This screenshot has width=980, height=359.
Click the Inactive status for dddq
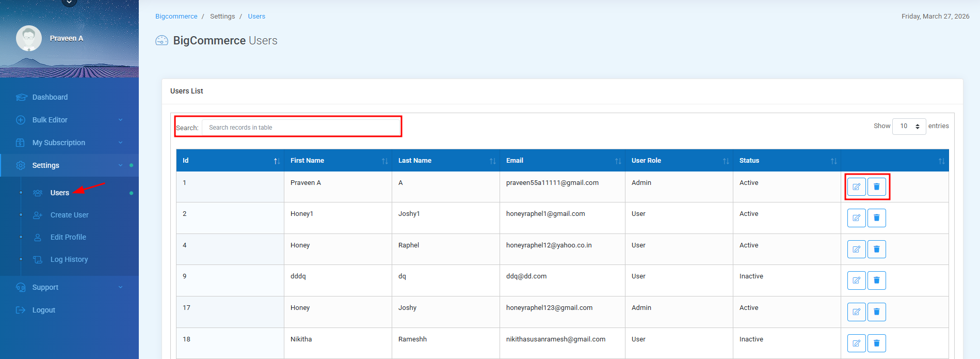coord(751,276)
